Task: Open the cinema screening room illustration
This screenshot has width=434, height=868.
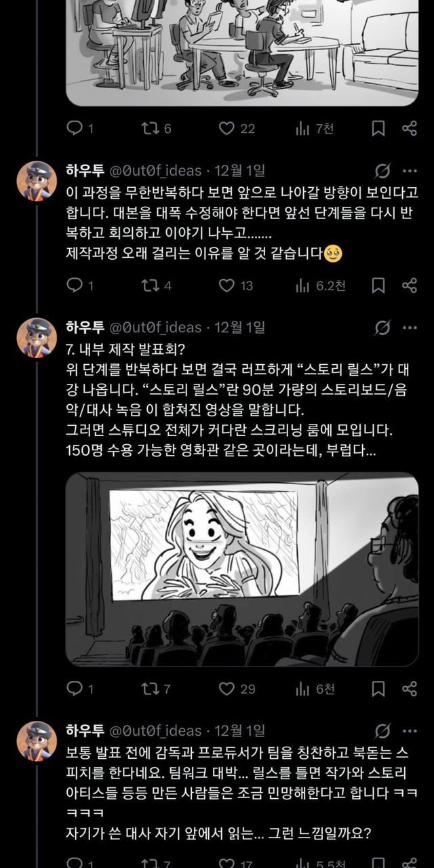Action: pyautogui.click(x=242, y=569)
